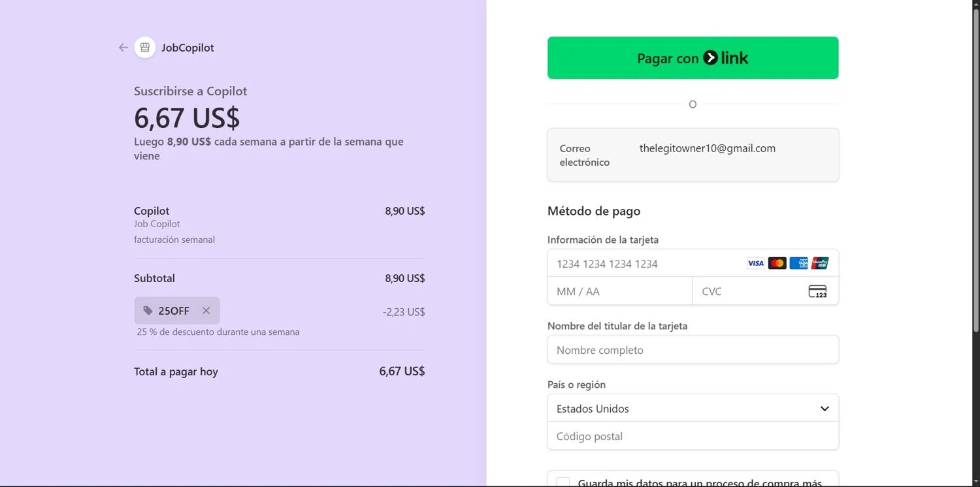Click the Subtotal label

[154, 278]
